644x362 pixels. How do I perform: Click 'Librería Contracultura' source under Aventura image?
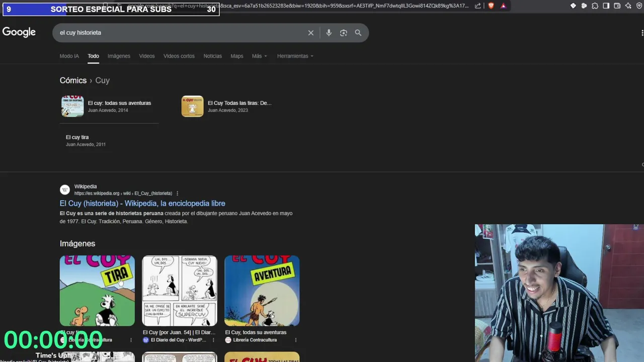pos(255,340)
